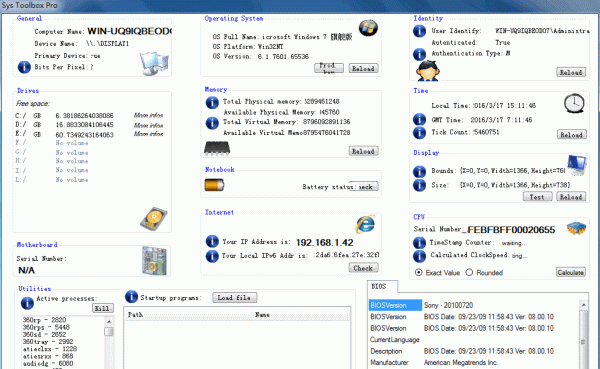Image resolution: width=600 pixels, height=369 pixels.
Task: Click the info icon beside TimeStamp Counter
Action: (x=419, y=243)
